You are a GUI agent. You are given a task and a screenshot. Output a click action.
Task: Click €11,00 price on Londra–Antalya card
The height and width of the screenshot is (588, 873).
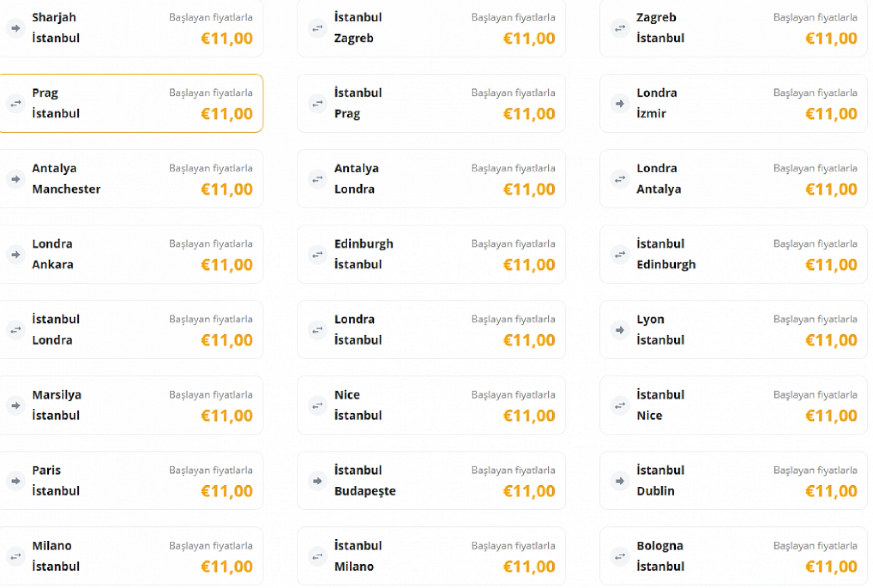(x=831, y=189)
